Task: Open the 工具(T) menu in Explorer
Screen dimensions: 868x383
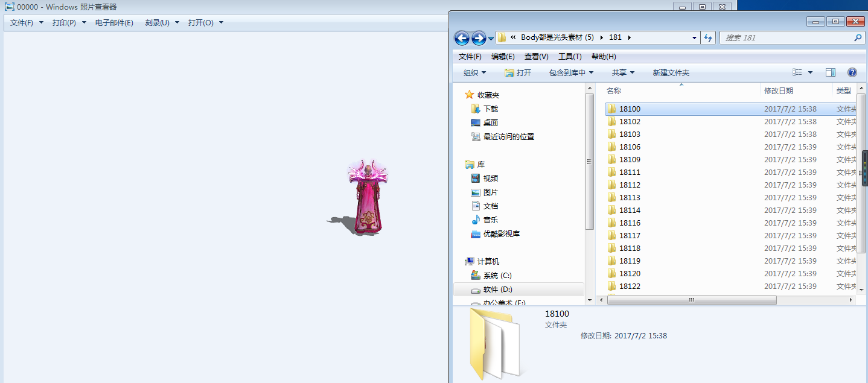Action: pos(570,57)
